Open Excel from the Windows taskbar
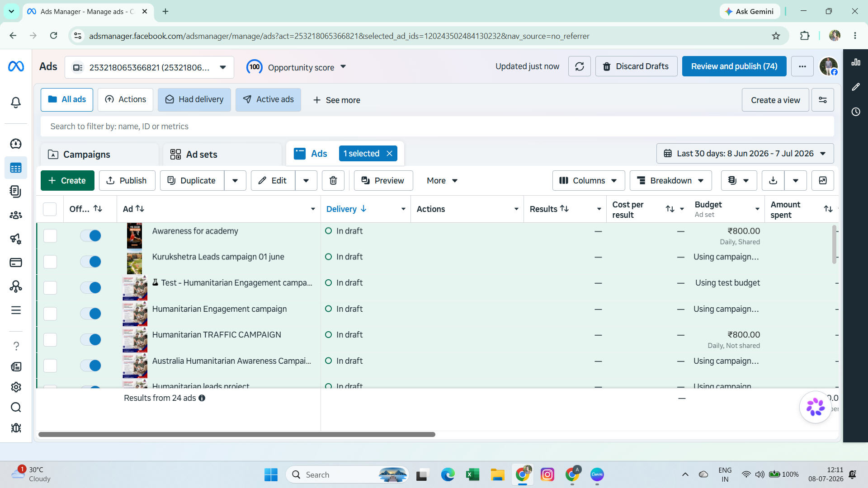The image size is (868, 488). (472, 474)
